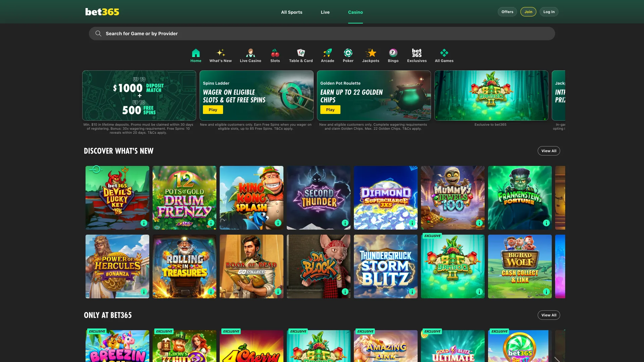
Task: Launch Frankenstein's Fortune game
Action: click(520, 198)
